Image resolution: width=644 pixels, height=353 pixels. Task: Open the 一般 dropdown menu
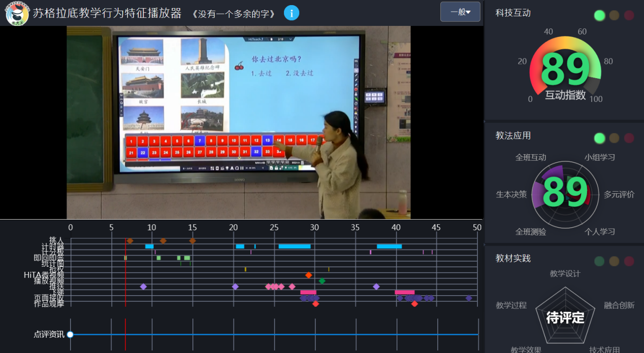(460, 12)
